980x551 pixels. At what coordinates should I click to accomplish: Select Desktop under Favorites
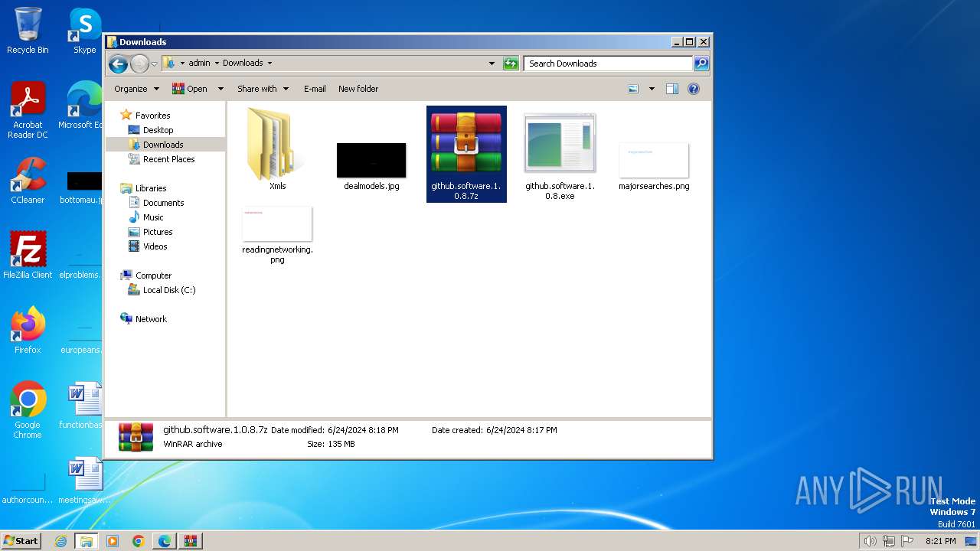158,130
